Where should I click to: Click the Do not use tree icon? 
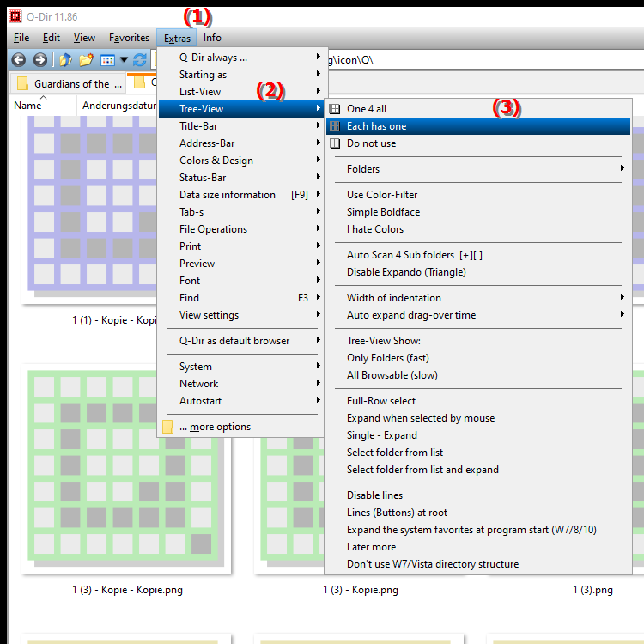coord(335,143)
